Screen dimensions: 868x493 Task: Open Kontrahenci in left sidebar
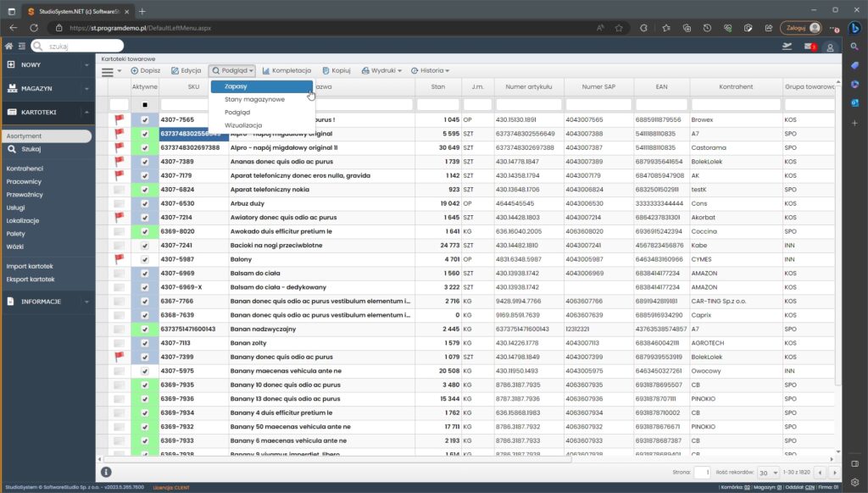coord(25,169)
